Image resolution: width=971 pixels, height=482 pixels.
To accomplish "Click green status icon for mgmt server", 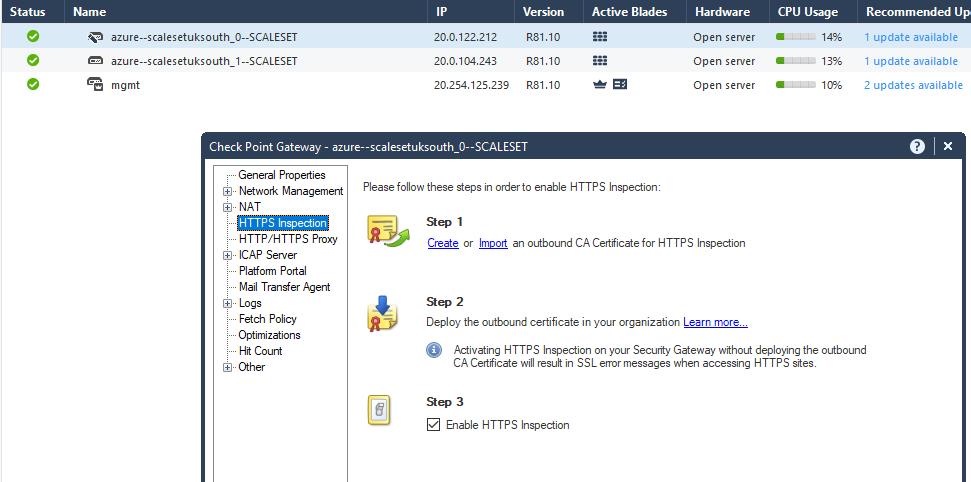I will click(33, 84).
